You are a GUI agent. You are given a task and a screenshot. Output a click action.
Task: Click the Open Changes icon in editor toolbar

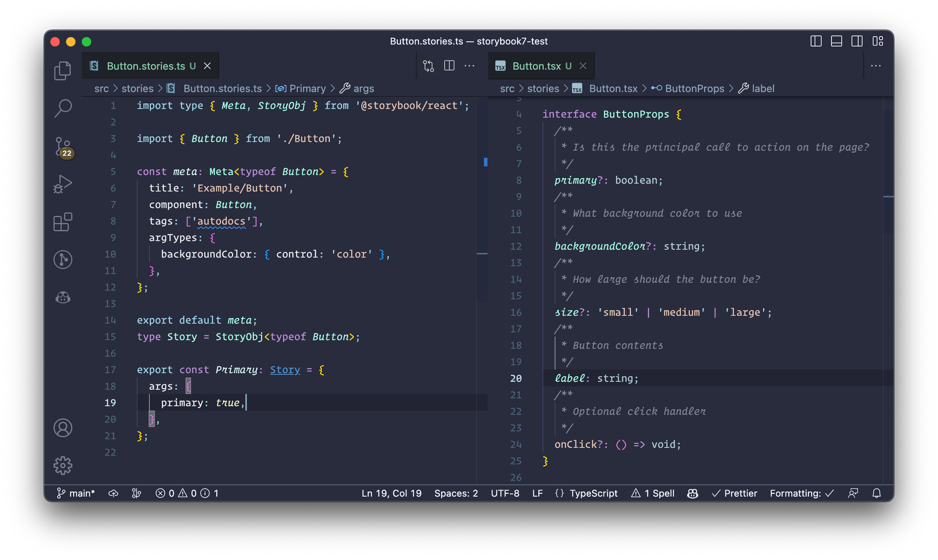tap(428, 66)
